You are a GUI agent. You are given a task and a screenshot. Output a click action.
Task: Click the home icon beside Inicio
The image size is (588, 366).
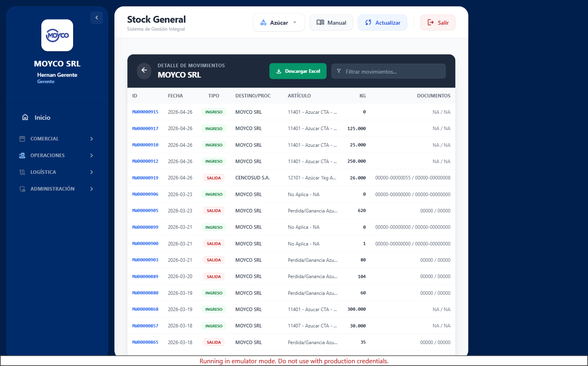tap(25, 117)
